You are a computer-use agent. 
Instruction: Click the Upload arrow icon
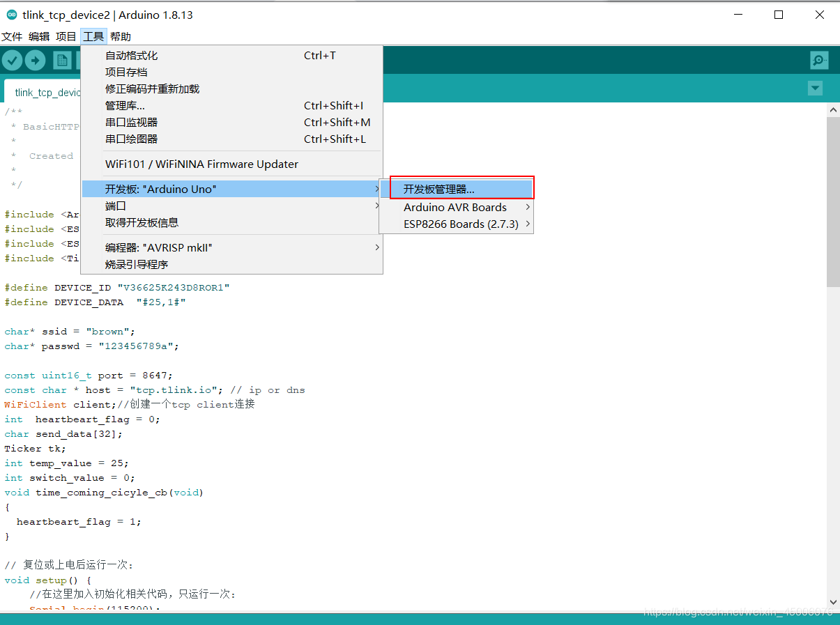point(35,60)
